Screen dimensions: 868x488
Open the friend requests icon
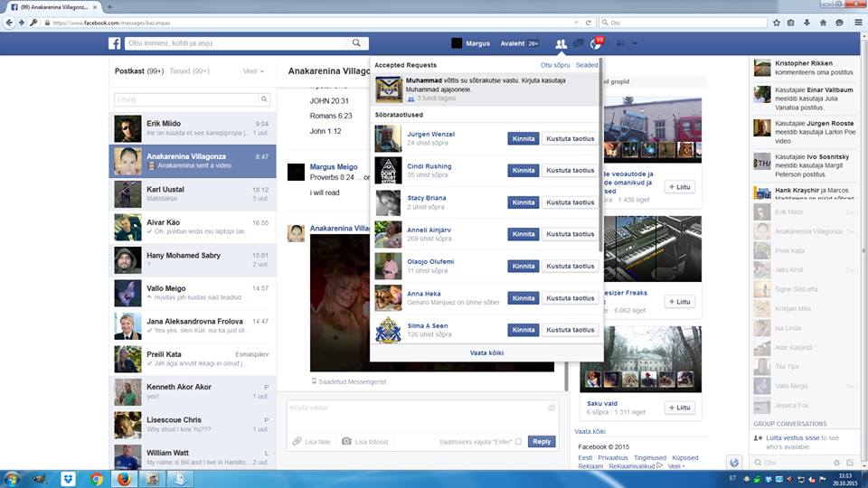click(x=561, y=43)
